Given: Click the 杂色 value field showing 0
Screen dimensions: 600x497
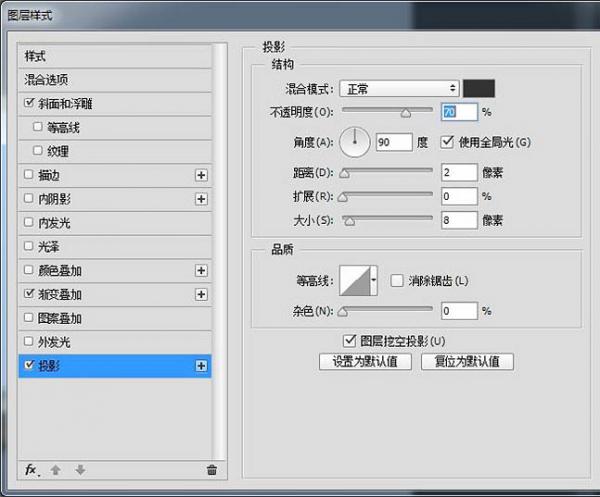Looking at the screenshot, I should [x=459, y=311].
